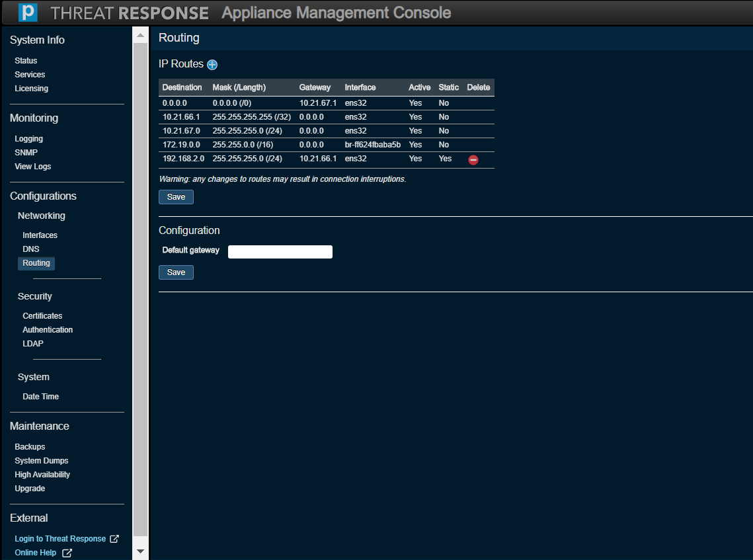Navigate to the DNS configuration
This screenshot has height=560, width=753.
(31, 249)
